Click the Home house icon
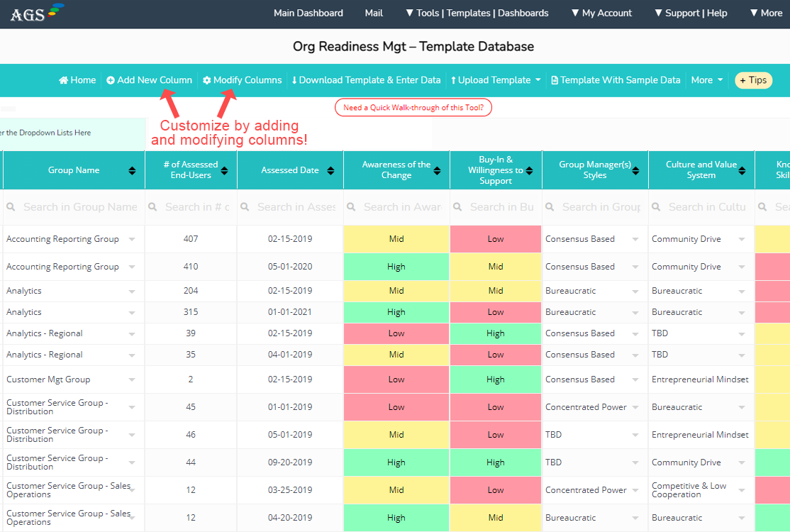 (x=64, y=80)
